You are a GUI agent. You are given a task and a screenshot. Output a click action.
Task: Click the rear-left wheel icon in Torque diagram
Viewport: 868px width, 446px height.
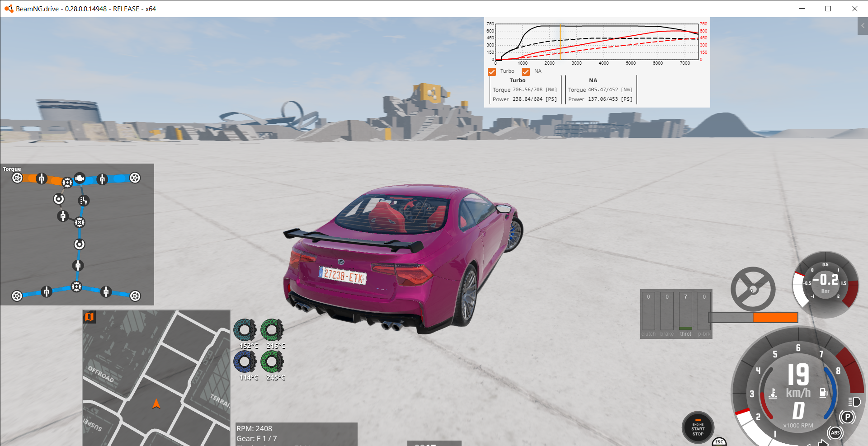click(17, 296)
